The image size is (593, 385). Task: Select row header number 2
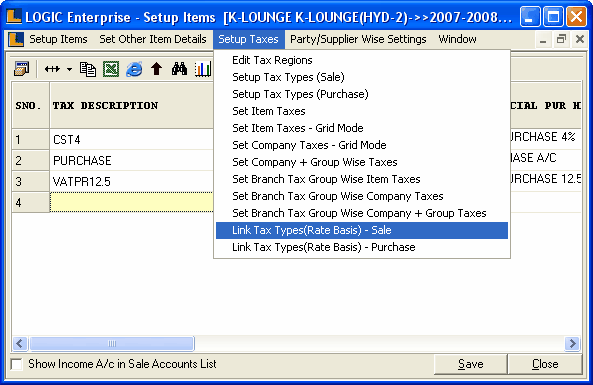[x=30, y=161]
